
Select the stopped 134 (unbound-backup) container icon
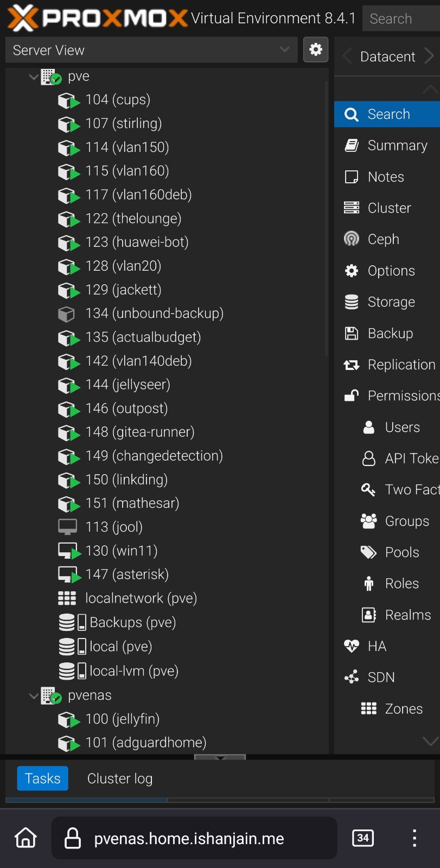pos(66,314)
